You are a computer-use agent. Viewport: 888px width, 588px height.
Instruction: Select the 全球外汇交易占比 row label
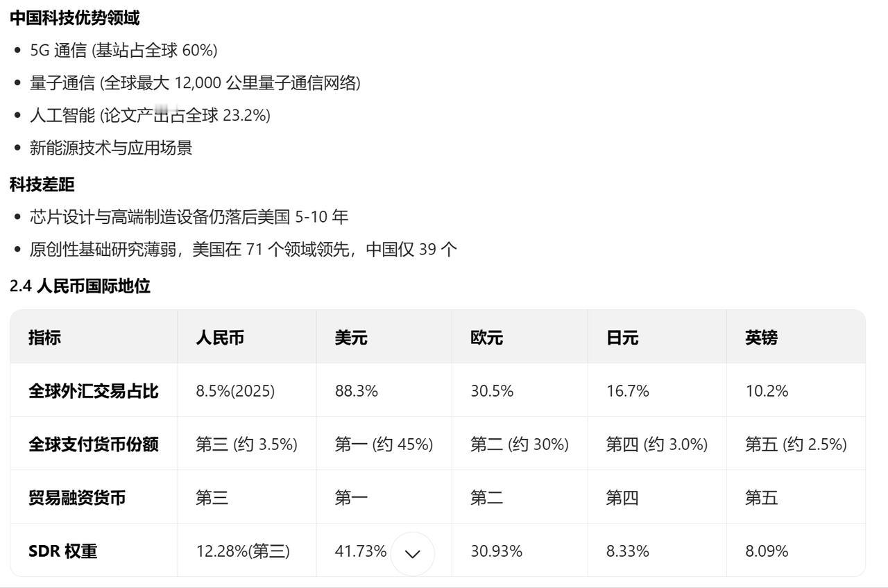click(x=94, y=391)
